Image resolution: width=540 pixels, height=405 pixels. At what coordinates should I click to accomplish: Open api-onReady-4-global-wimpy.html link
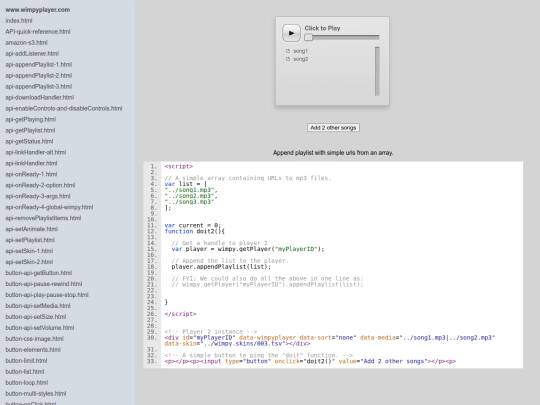click(49, 207)
